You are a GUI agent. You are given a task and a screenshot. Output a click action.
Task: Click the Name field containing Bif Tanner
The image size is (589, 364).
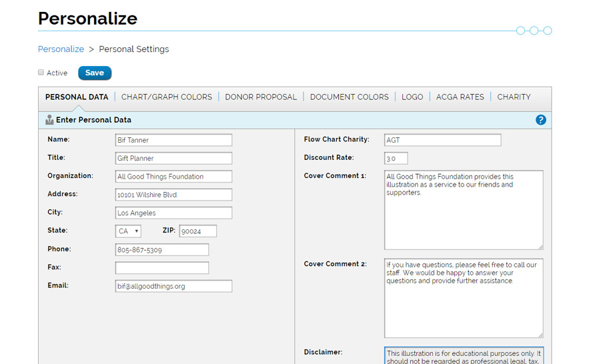point(173,140)
